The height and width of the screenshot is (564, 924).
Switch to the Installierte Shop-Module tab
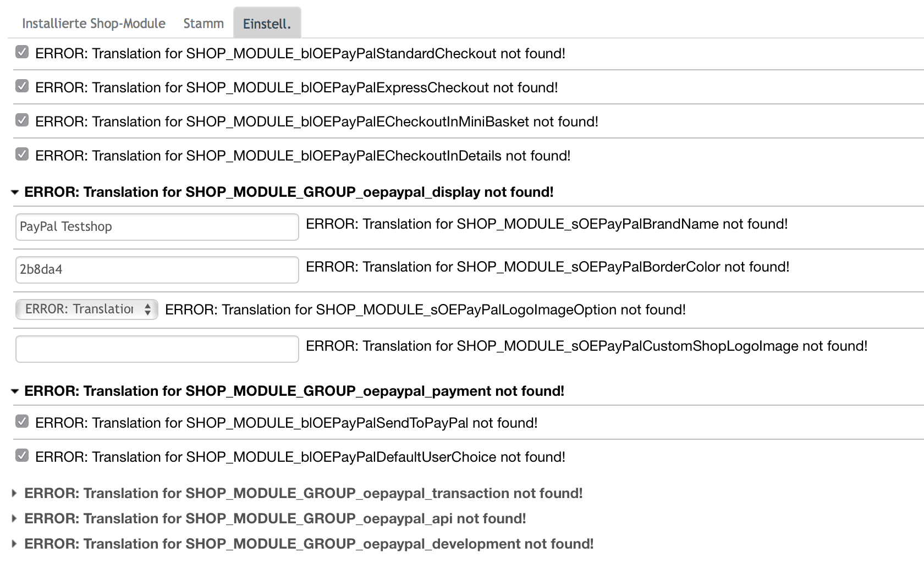coord(94,24)
